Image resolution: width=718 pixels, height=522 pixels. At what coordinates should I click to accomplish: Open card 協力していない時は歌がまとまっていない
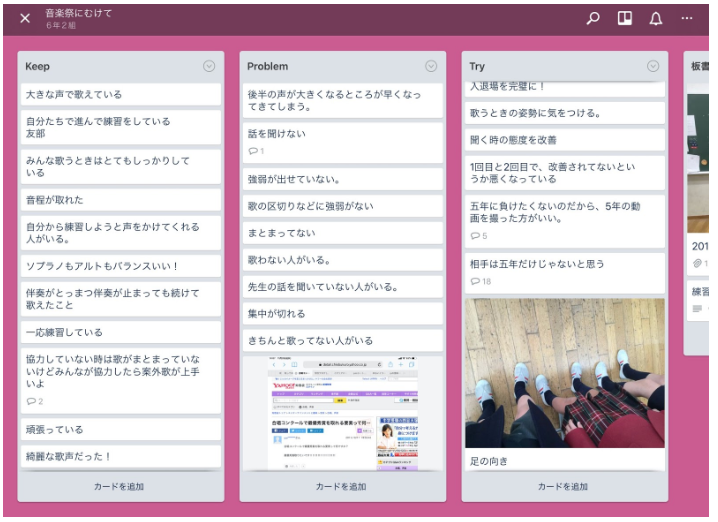click(121, 381)
